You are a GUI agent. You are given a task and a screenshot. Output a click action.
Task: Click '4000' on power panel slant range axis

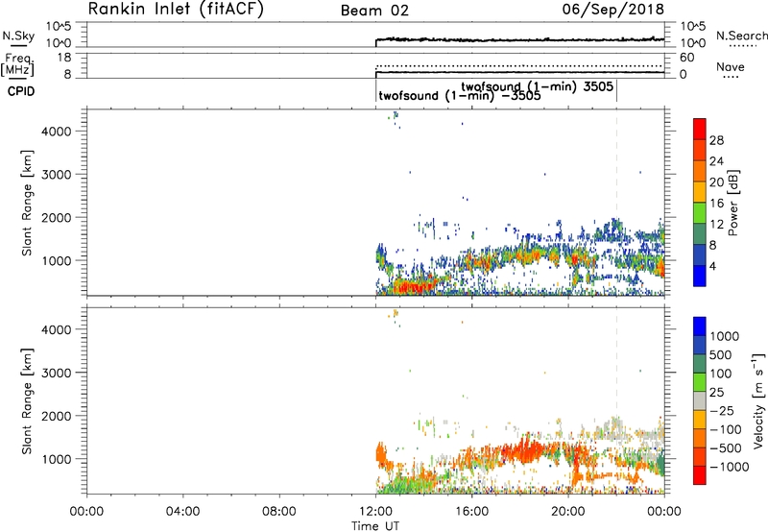pyautogui.click(x=57, y=132)
